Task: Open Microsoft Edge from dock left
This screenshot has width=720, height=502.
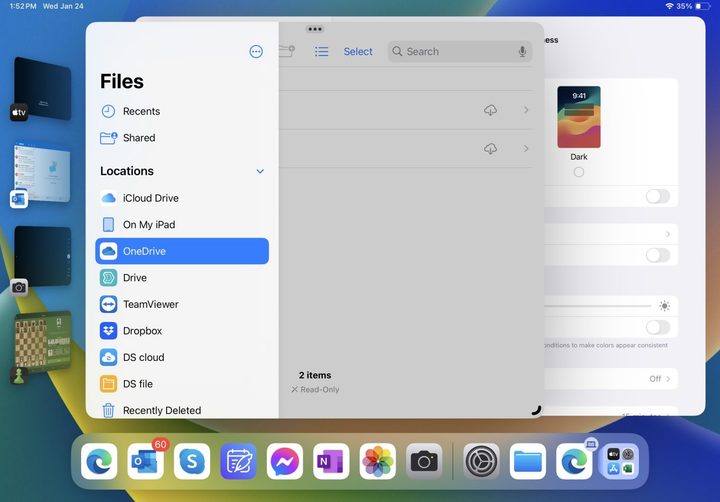Action: [99, 461]
